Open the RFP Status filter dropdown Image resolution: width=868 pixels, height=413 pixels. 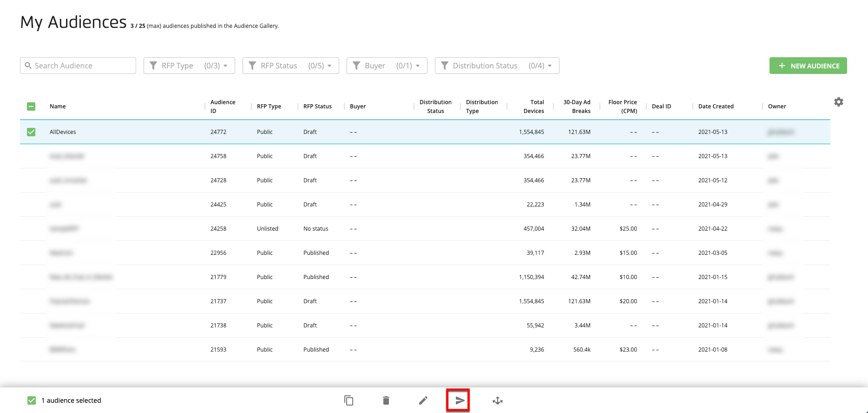coord(291,66)
